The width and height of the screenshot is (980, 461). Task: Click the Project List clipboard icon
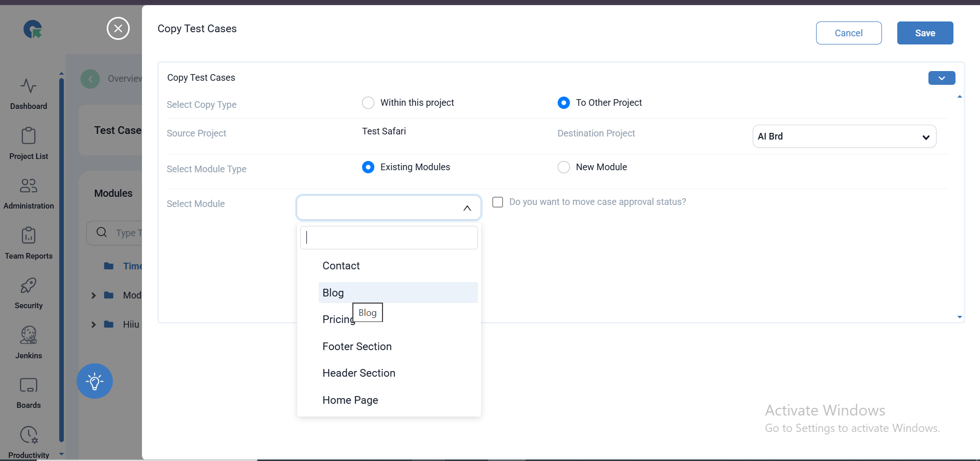tap(29, 136)
